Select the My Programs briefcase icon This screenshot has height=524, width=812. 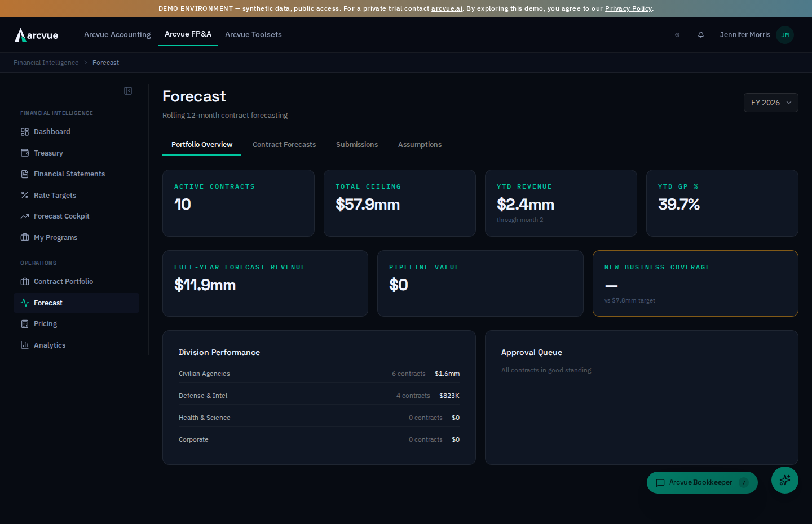coord(25,237)
